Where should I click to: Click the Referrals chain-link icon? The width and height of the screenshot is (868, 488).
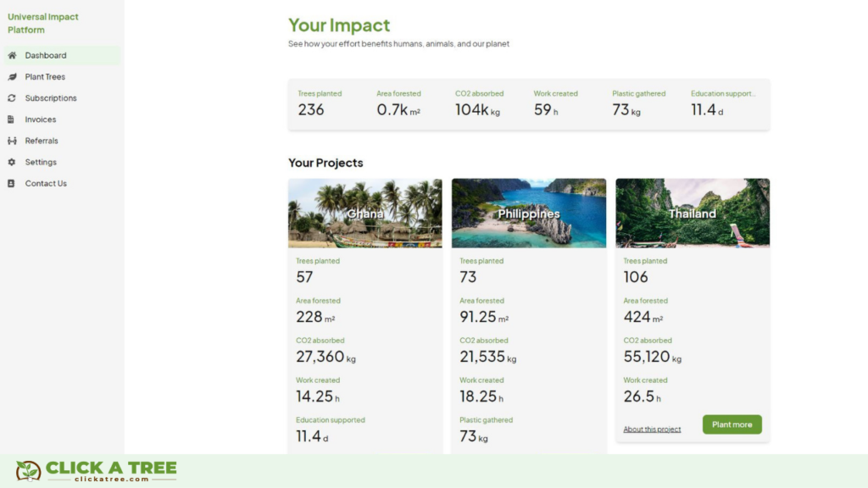[x=10, y=141]
